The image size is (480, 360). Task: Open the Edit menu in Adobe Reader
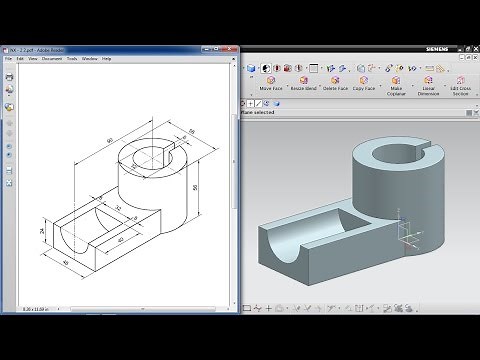[20, 59]
